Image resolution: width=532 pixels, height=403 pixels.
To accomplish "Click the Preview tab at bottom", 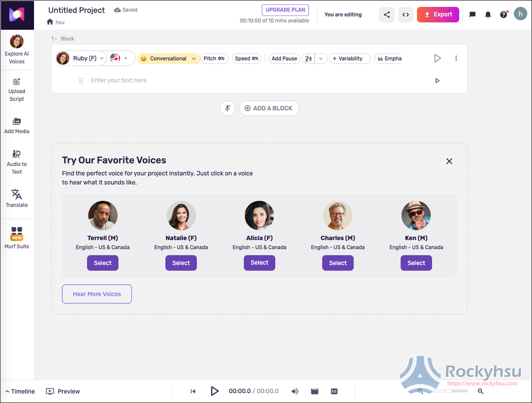I will (x=63, y=391).
